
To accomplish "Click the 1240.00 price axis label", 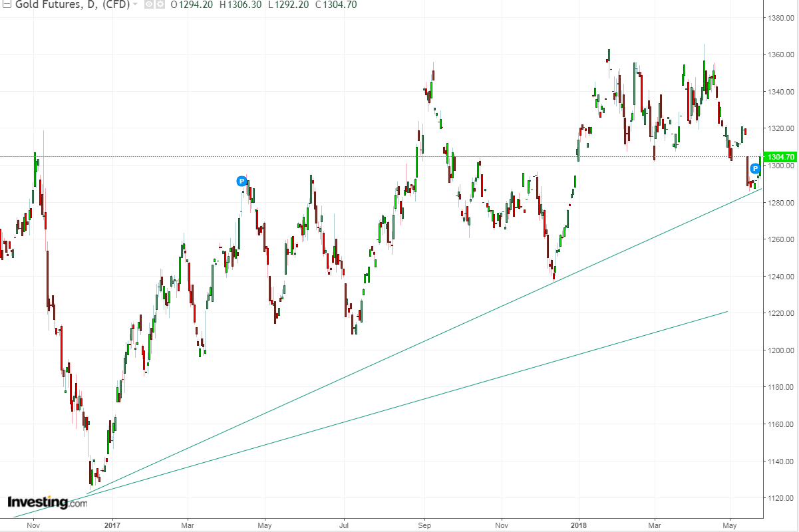I will coord(781,276).
